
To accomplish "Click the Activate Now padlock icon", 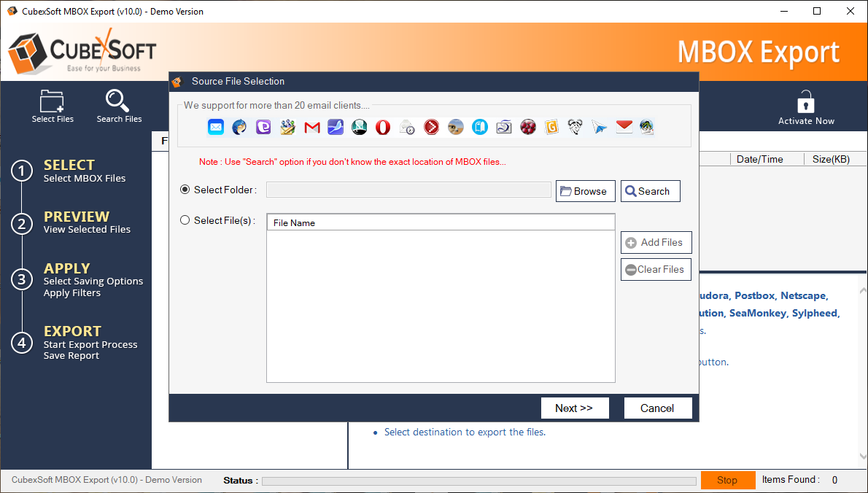I will (805, 107).
